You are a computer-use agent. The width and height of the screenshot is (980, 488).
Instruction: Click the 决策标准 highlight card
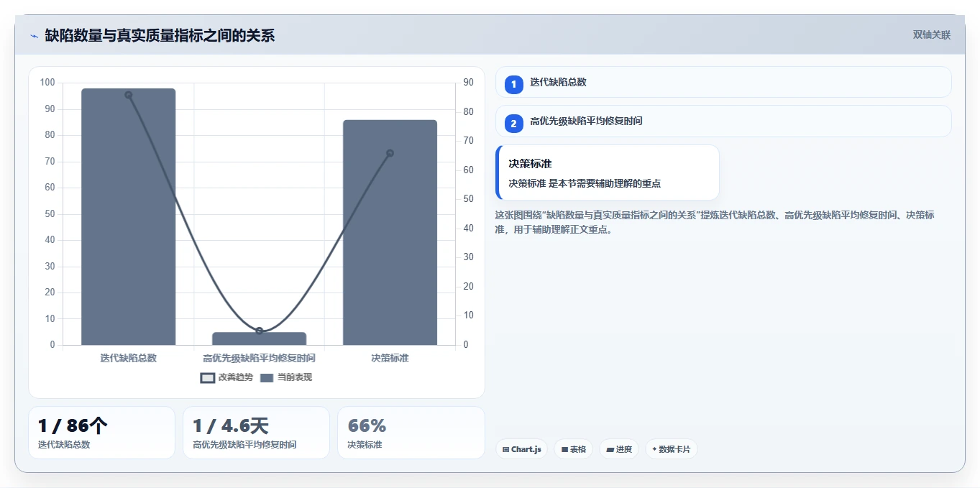click(608, 172)
